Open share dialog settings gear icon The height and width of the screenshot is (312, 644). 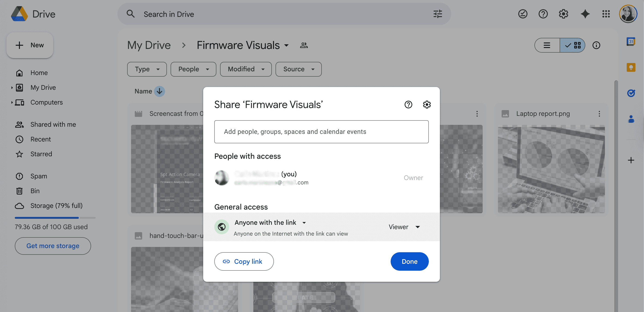point(426,105)
